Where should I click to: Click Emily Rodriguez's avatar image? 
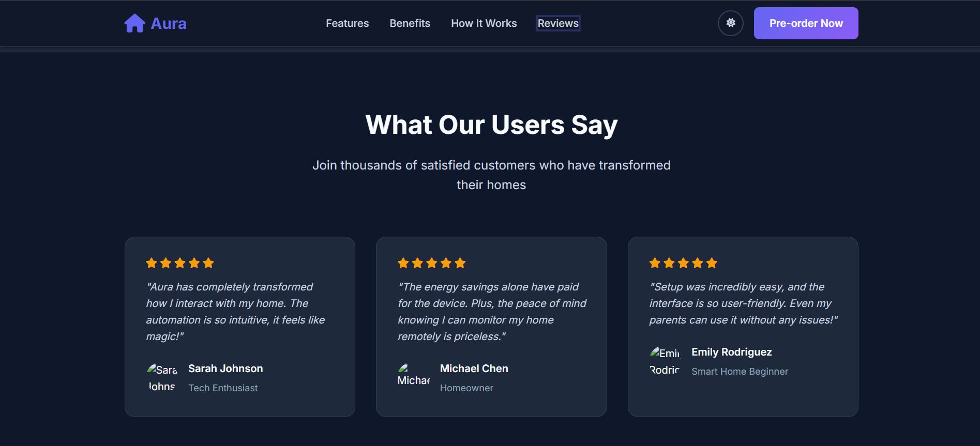(x=665, y=361)
